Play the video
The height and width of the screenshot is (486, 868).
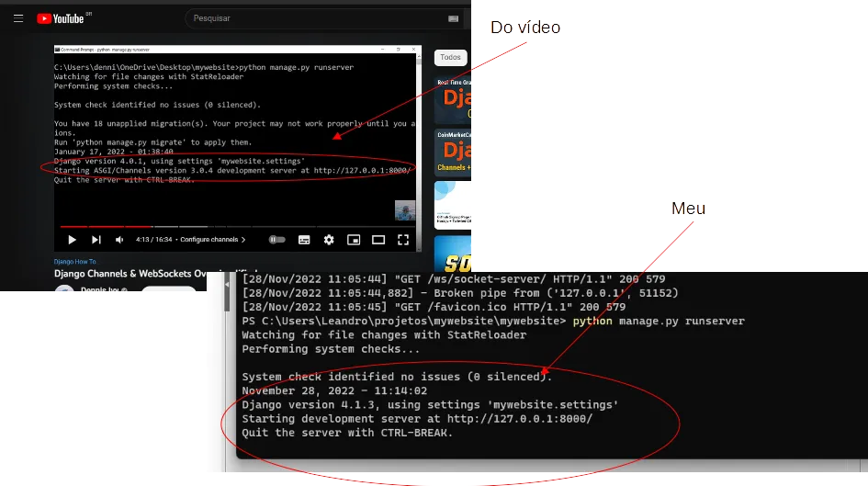pyautogui.click(x=72, y=240)
